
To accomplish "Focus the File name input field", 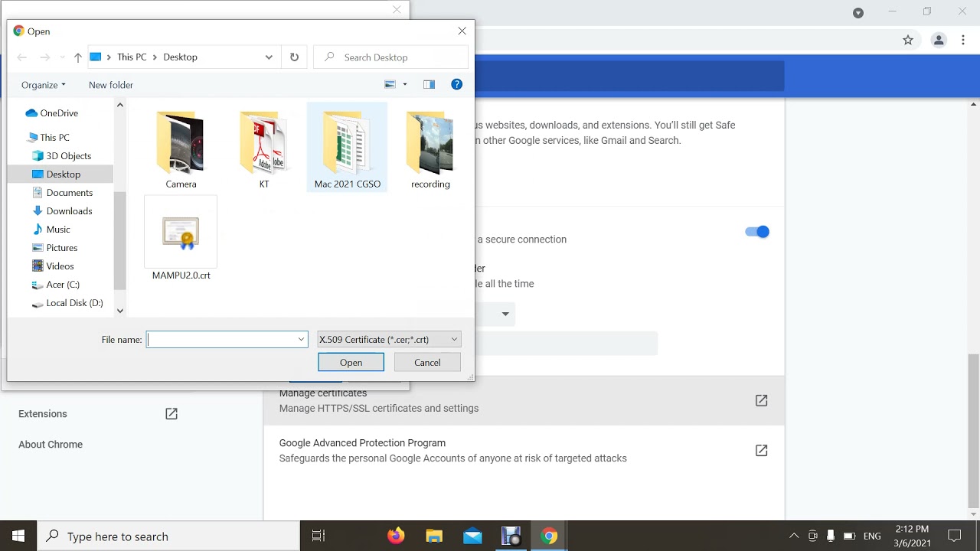I will (222, 340).
